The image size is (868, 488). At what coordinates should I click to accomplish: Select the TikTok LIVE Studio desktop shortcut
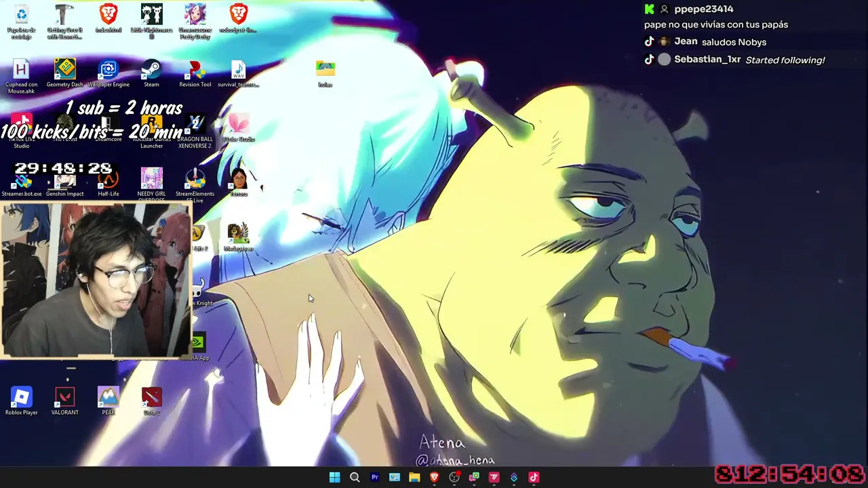(x=22, y=131)
